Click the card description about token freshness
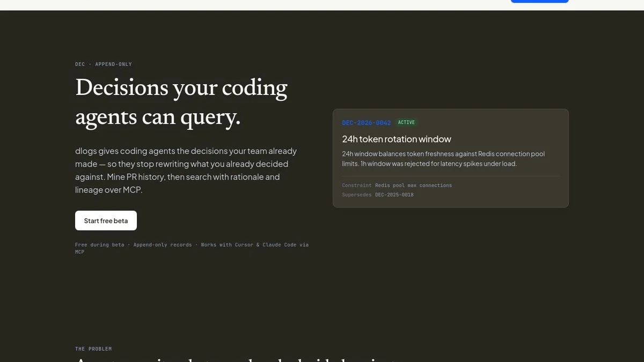Viewport: 644px width, 362px height. click(443, 159)
